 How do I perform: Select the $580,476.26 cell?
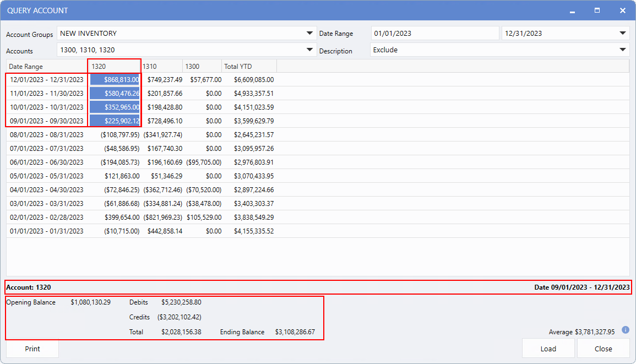pyautogui.click(x=115, y=93)
